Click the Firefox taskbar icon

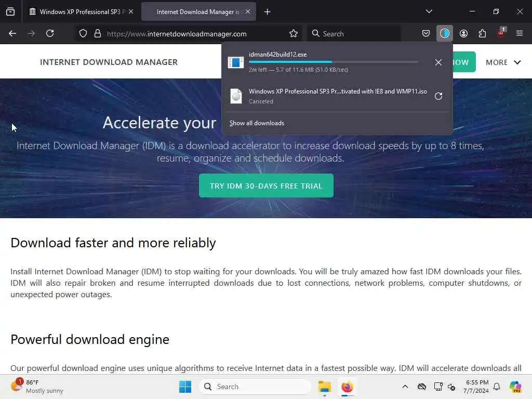click(x=347, y=387)
